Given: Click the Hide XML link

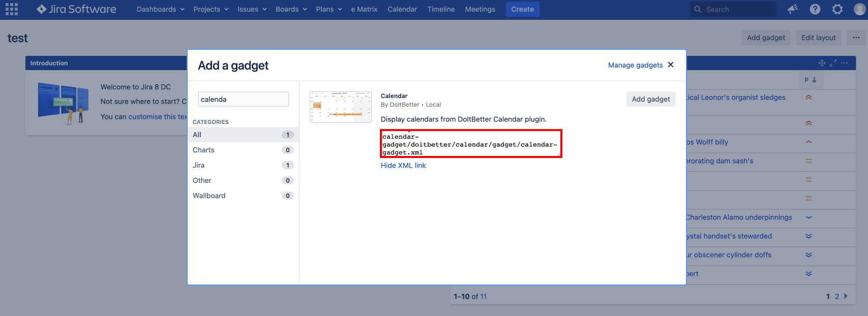Looking at the screenshot, I should [403, 166].
